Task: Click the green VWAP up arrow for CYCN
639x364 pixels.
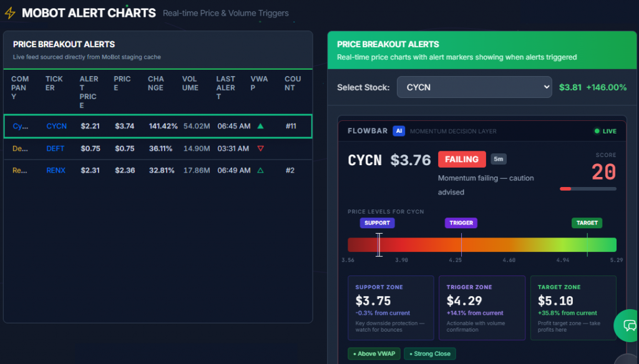Action: click(260, 127)
